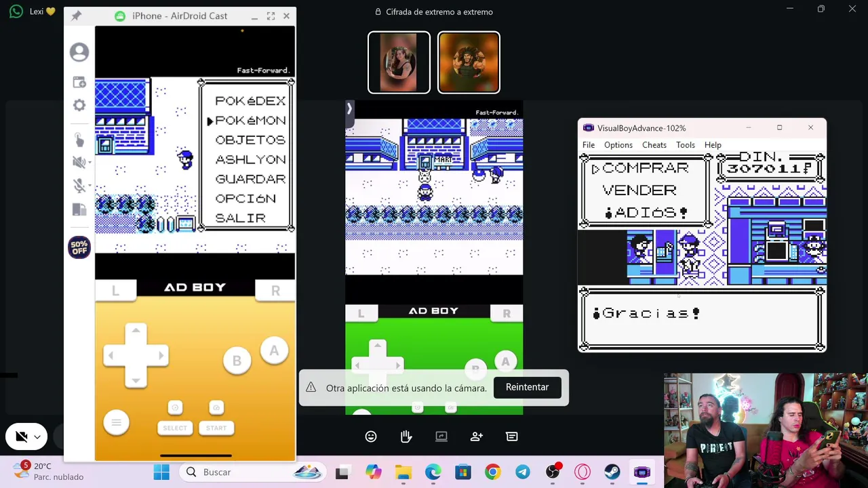
Task: Unmute the speaker in AirDroid sidebar
Action: tap(79, 162)
